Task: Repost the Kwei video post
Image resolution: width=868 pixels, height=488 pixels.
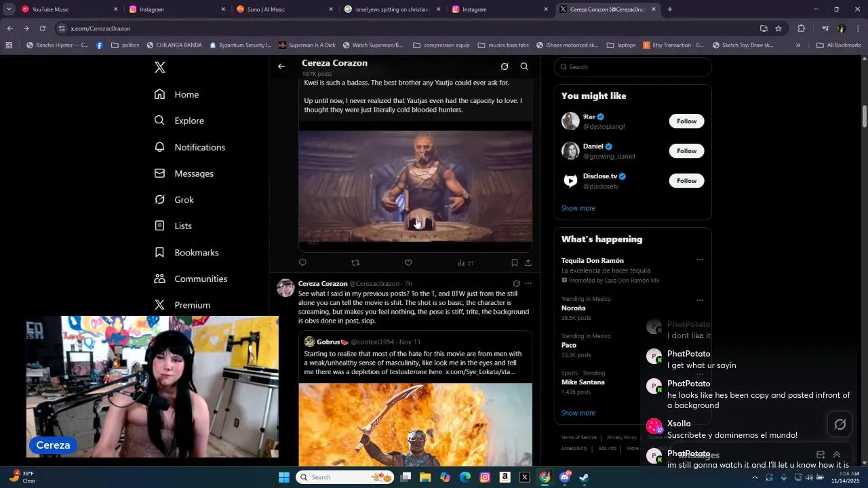Action: (355, 263)
